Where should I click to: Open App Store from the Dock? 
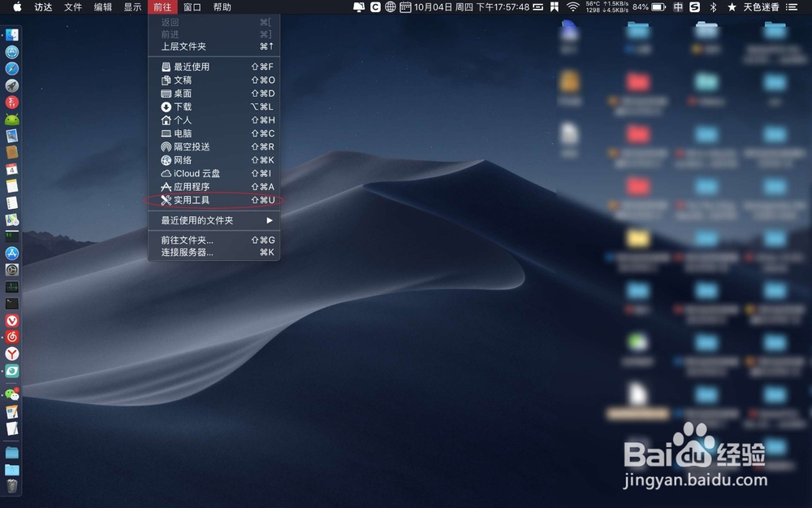coord(11,253)
